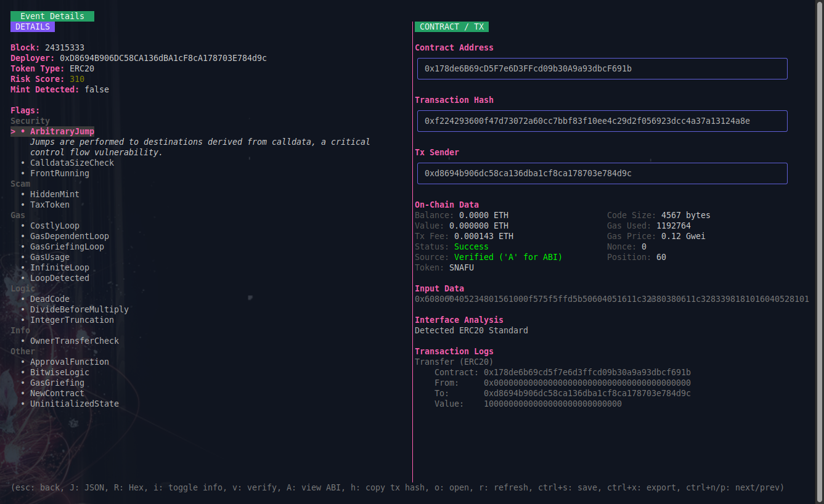This screenshot has height=504, width=824.
Task: Click the Transfer log To address
Action: click(587, 393)
